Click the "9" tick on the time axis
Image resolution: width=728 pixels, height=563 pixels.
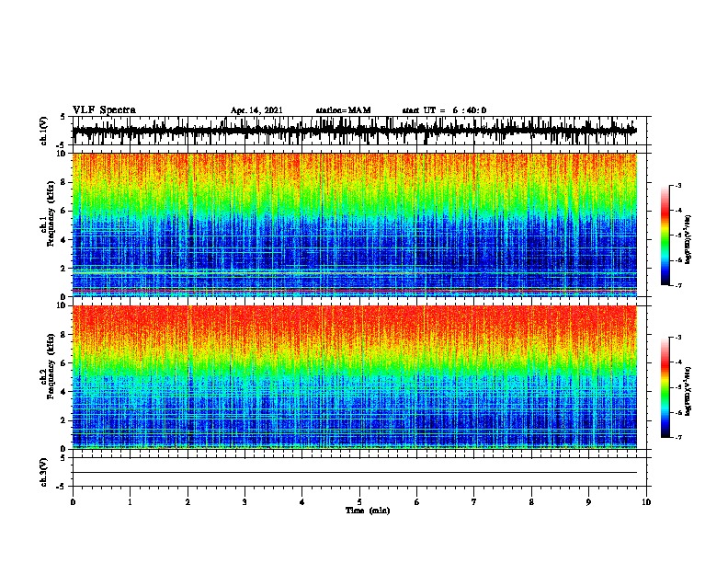[x=588, y=502]
